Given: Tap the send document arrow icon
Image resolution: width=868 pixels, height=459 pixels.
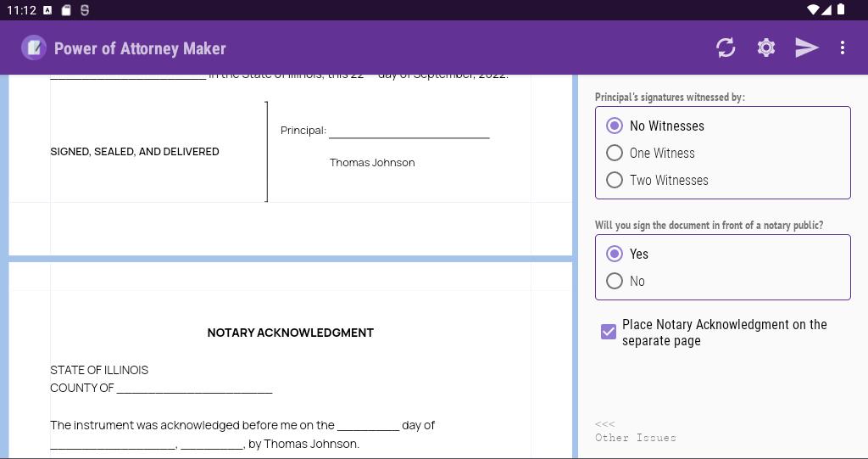Looking at the screenshot, I should (807, 48).
